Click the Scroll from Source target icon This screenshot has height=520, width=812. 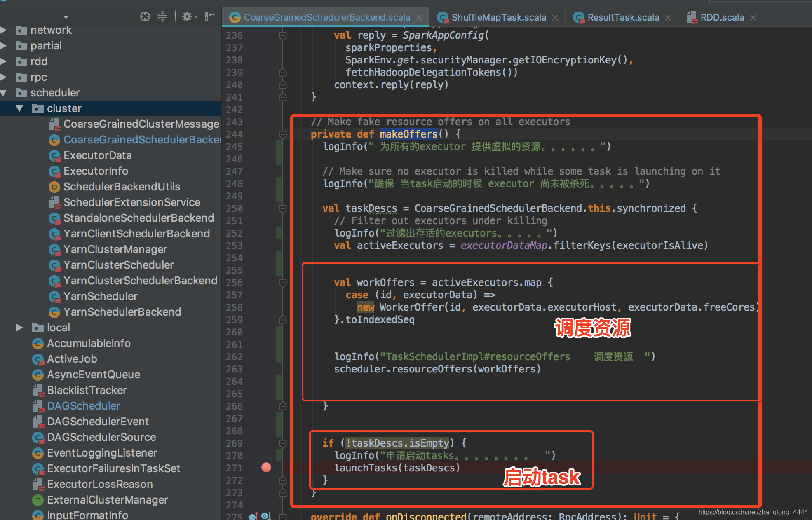coord(145,16)
